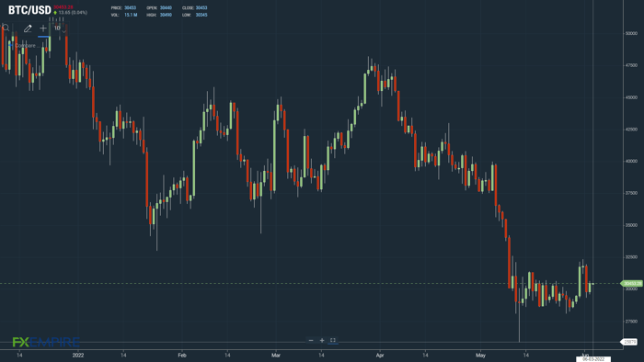This screenshot has height=362, width=644.
Task: Click the 30490 high value
Action: tap(166, 15)
